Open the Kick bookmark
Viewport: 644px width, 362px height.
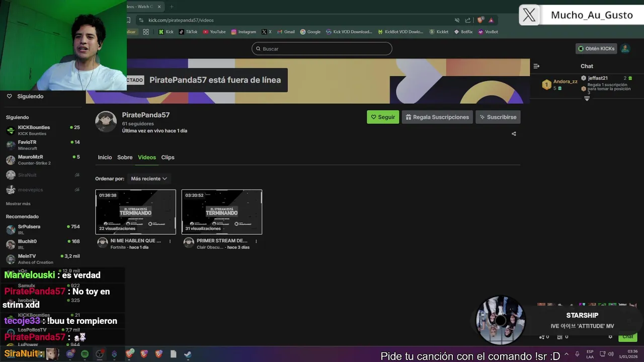tap(166, 32)
